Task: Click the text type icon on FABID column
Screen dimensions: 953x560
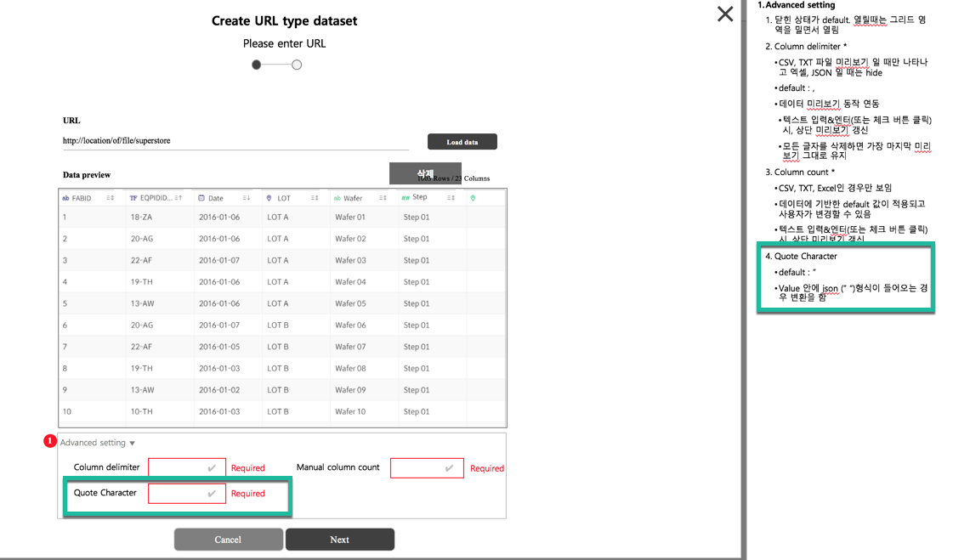Action: [x=66, y=197]
